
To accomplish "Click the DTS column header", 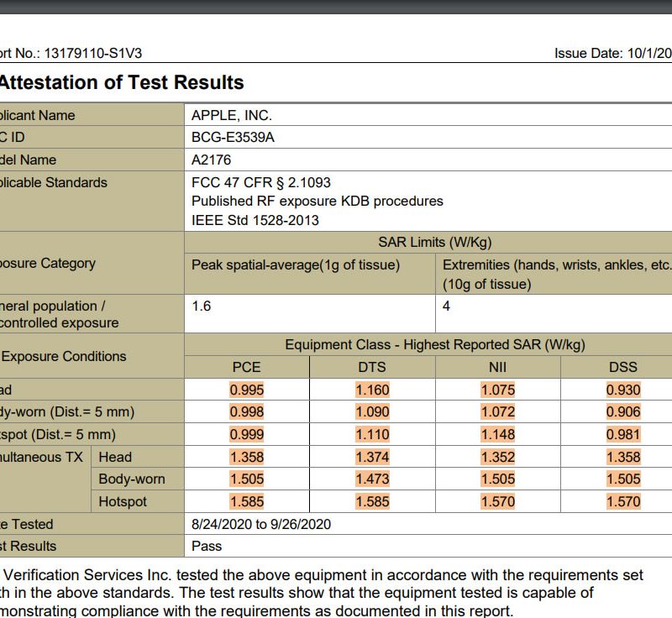I will [372, 367].
